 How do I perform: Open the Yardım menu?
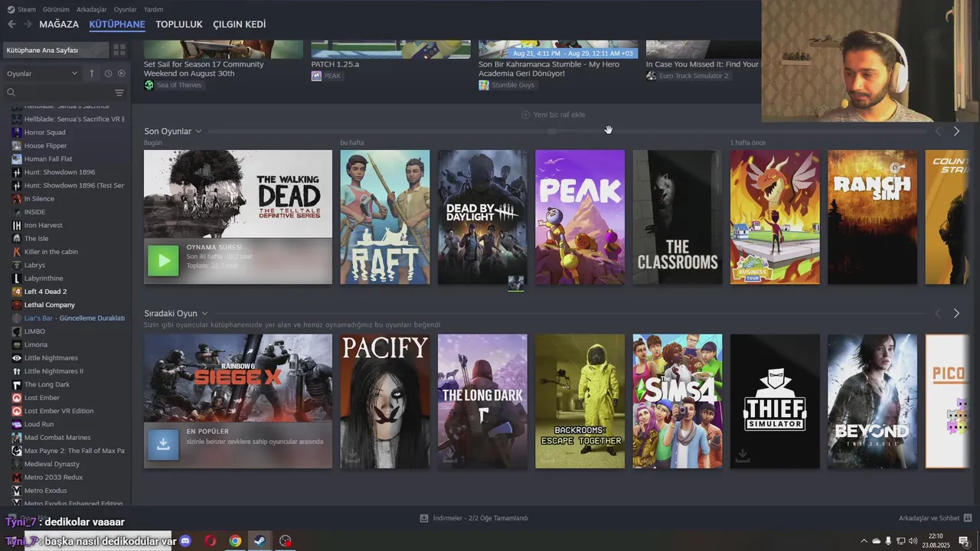pos(153,9)
